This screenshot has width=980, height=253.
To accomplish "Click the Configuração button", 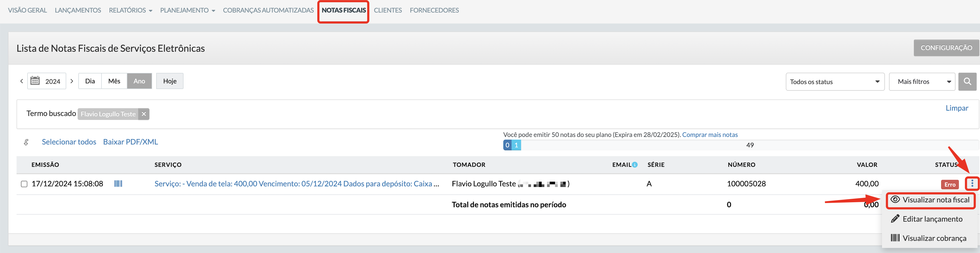I will tap(946, 48).
